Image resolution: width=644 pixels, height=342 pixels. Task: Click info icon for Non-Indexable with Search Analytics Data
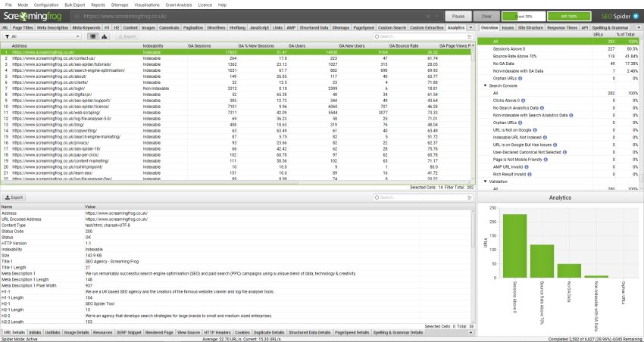tap(571, 115)
